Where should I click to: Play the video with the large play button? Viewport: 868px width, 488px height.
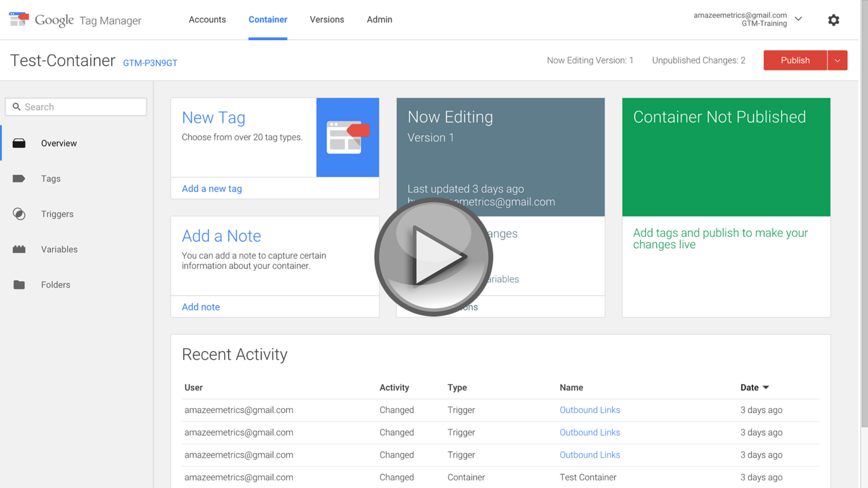(433, 257)
